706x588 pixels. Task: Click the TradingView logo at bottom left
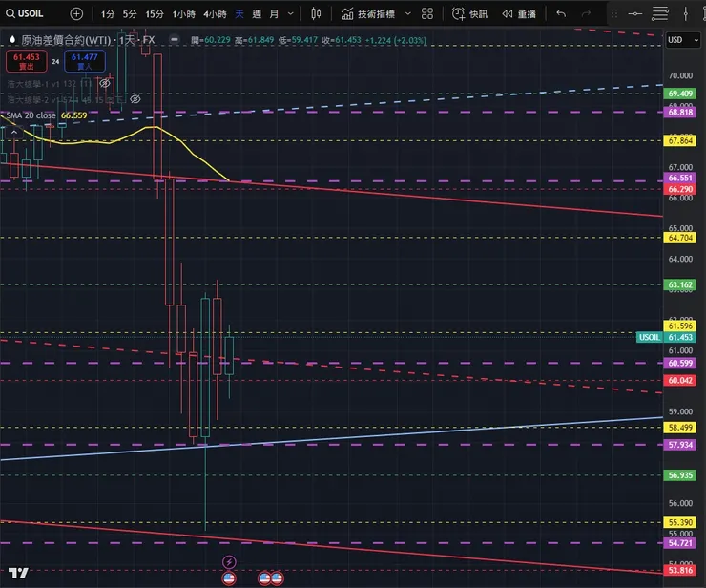[17, 574]
